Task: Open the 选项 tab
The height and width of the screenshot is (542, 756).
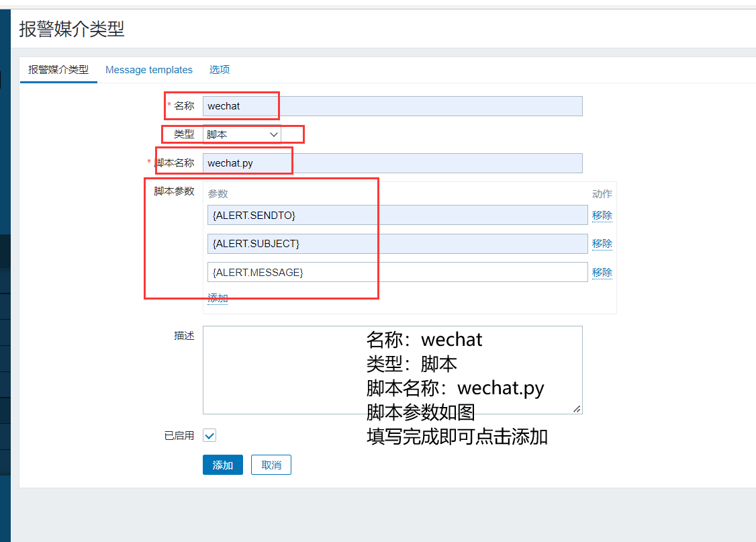Action: [220, 70]
